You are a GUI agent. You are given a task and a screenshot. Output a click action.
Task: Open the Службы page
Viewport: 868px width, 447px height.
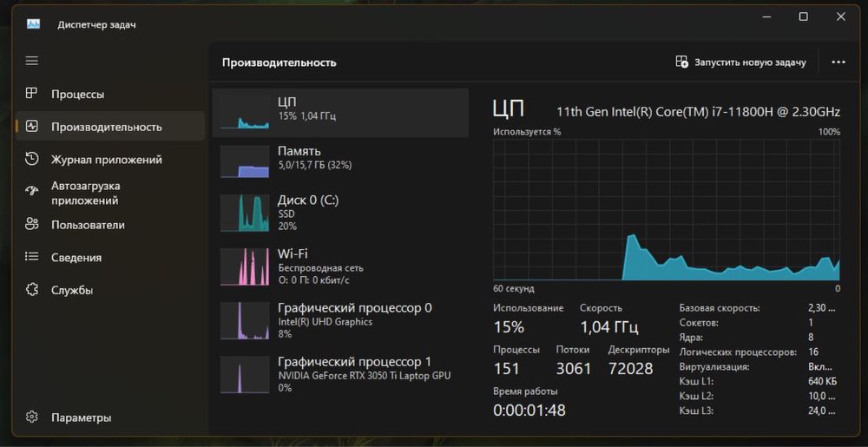point(110,290)
